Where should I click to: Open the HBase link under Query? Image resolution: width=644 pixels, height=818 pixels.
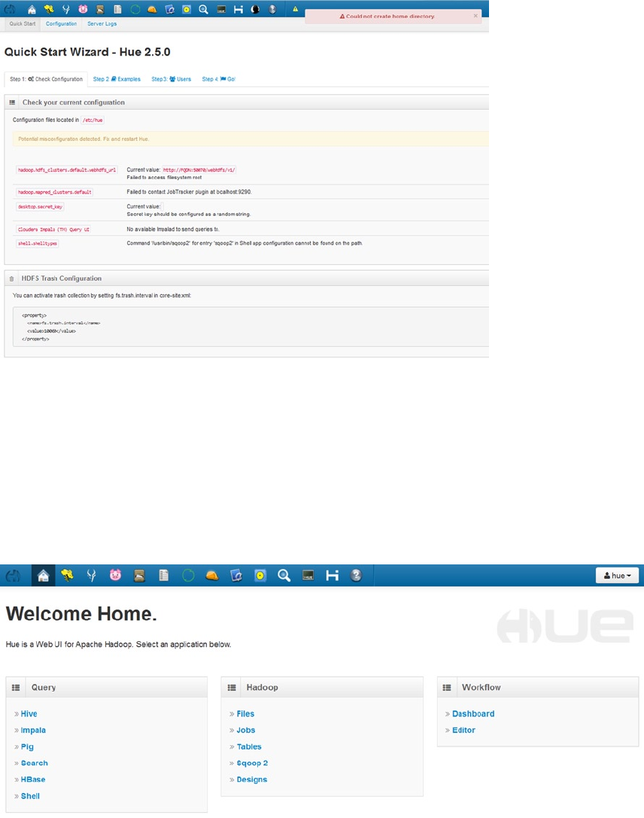click(x=33, y=780)
